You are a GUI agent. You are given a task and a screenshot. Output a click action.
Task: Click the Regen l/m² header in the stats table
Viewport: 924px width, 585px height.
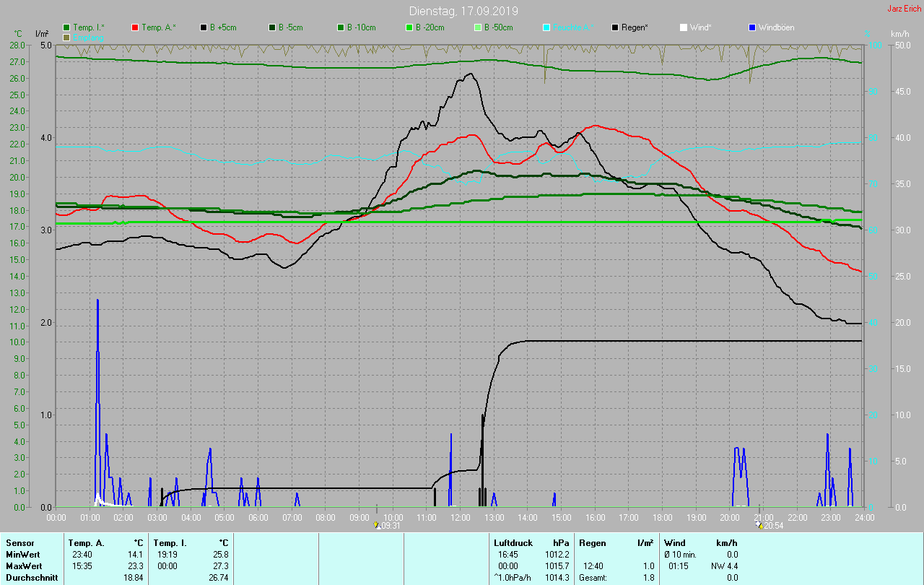(x=616, y=542)
